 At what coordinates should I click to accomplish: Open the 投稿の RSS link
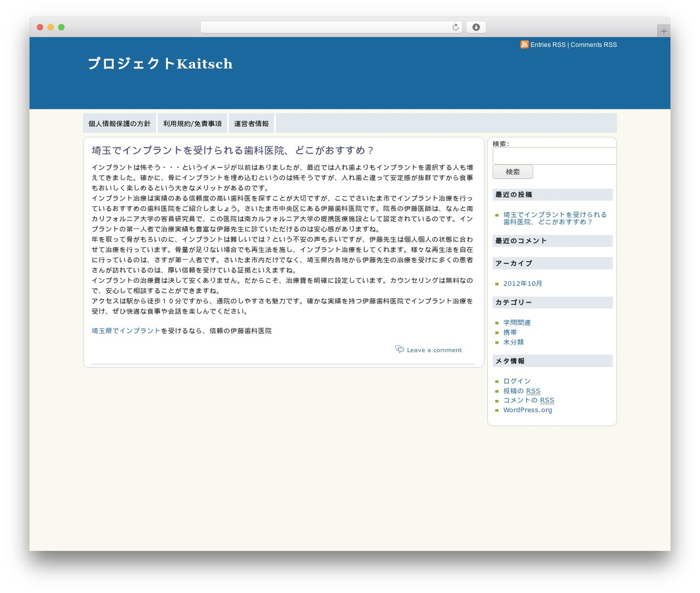pyautogui.click(x=522, y=391)
